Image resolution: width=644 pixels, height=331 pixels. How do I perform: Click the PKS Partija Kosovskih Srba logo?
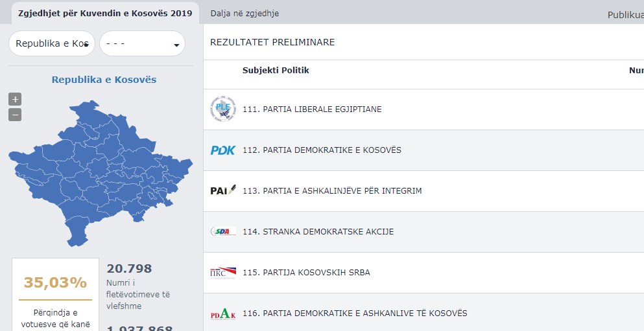tap(223, 272)
